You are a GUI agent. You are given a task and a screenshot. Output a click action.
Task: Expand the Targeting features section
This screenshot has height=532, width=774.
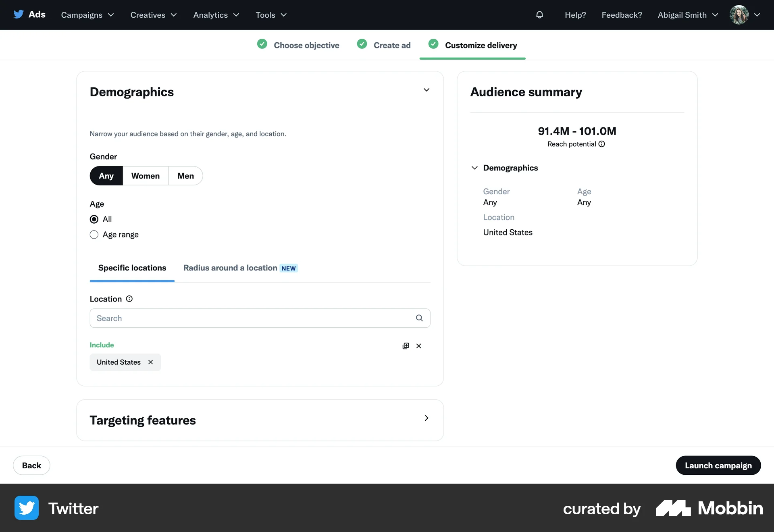point(426,418)
